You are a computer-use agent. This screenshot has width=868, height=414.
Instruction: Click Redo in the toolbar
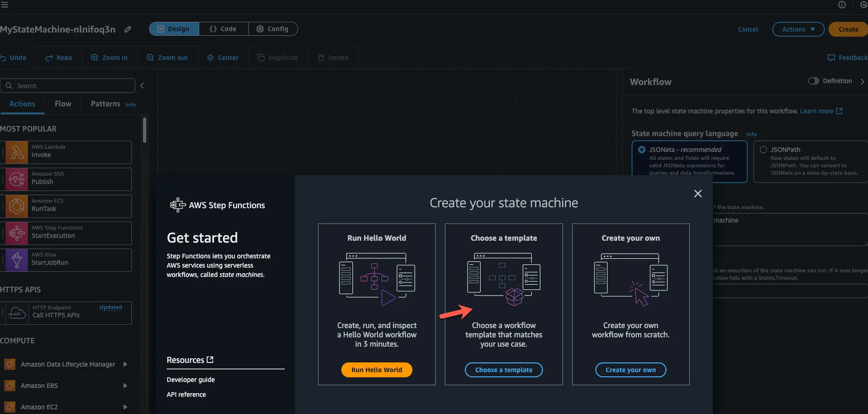pos(59,58)
